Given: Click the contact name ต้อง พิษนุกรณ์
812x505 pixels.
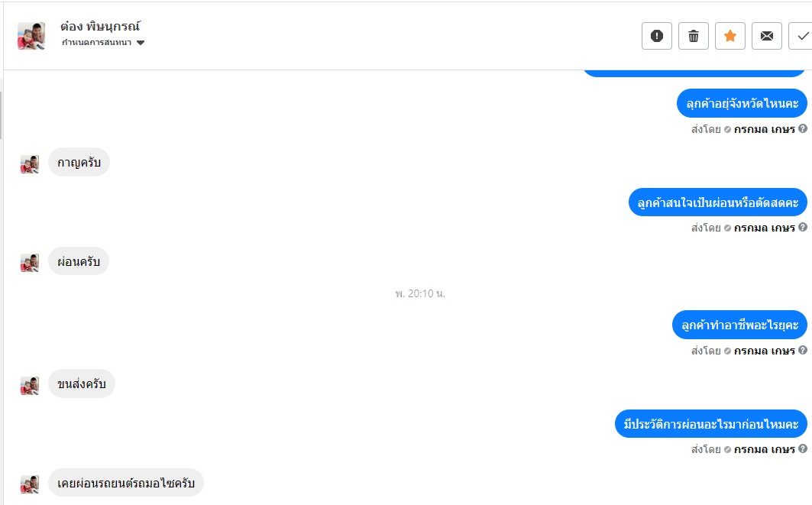Looking at the screenshot, I should pyautogui.click(x=100, y=26).
